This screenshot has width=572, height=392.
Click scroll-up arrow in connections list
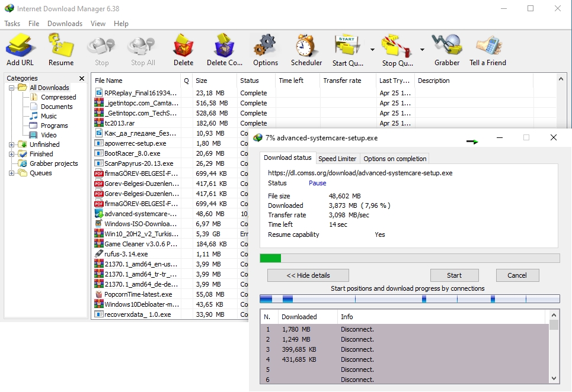(554, 315)
